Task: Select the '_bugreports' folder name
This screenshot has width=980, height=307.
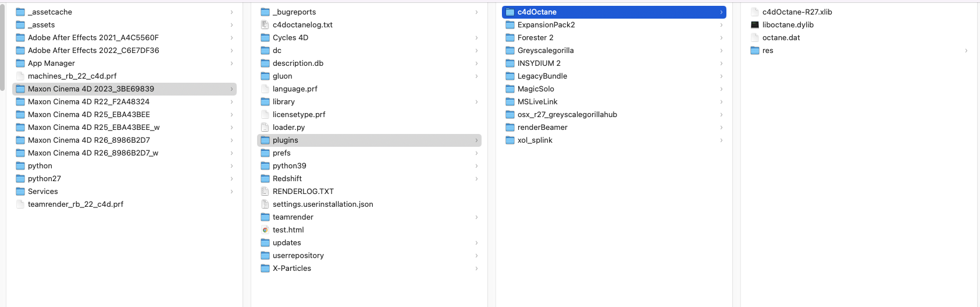Action: [294, 12]
